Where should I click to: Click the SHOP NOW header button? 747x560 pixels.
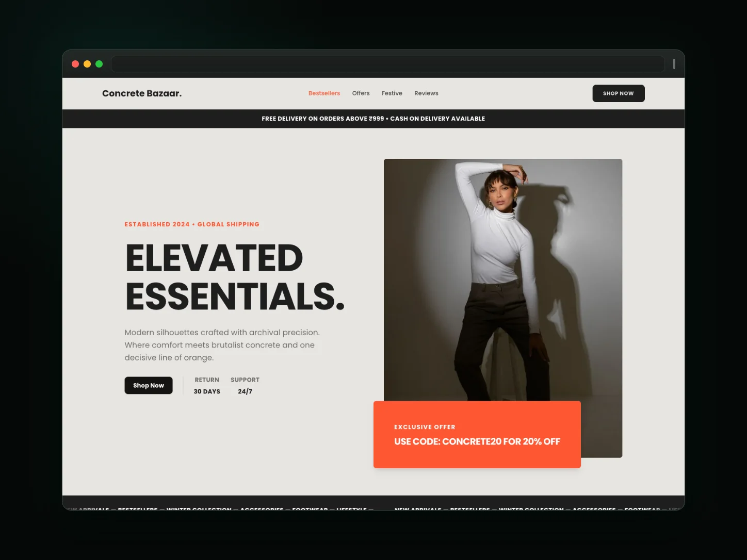pyautogui.click(x=618, y=93)
